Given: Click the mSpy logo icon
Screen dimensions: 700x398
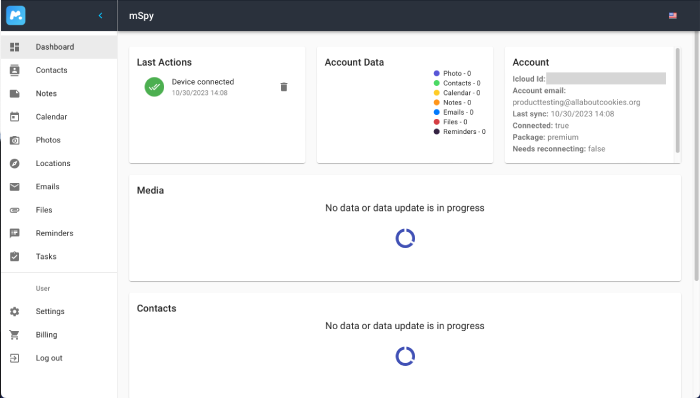Looking at the screenshot, I should [x=16, y=16].
